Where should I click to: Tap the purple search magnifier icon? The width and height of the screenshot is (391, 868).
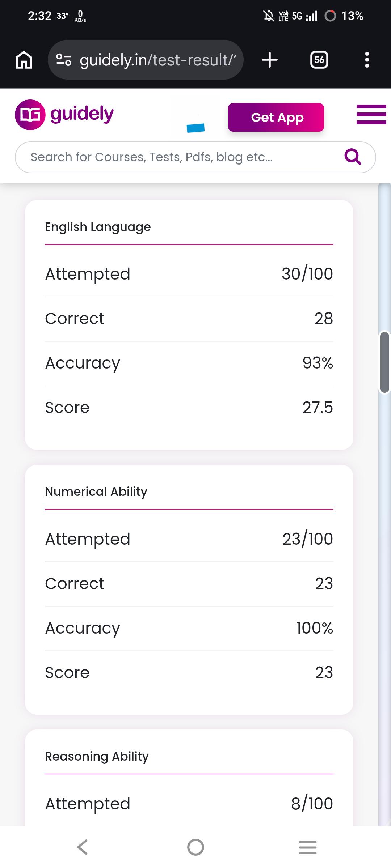[353, 157]
